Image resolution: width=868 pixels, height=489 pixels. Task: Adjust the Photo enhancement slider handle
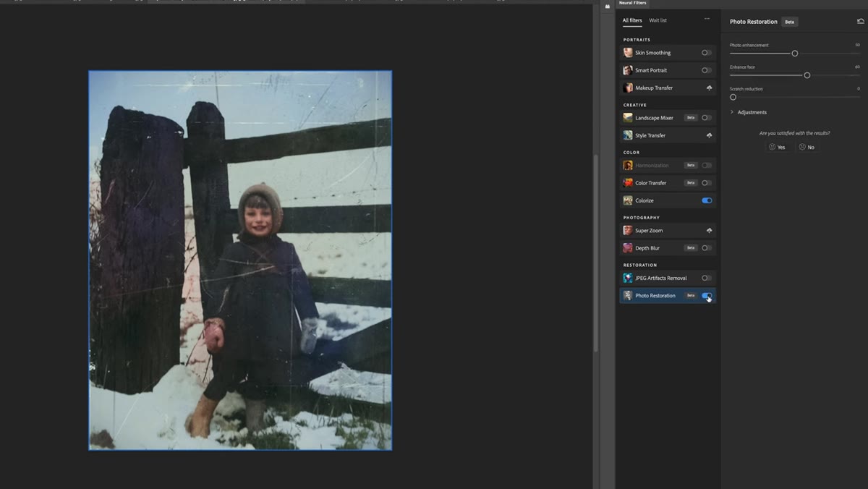pyautogui.click(x=795, y=54)
